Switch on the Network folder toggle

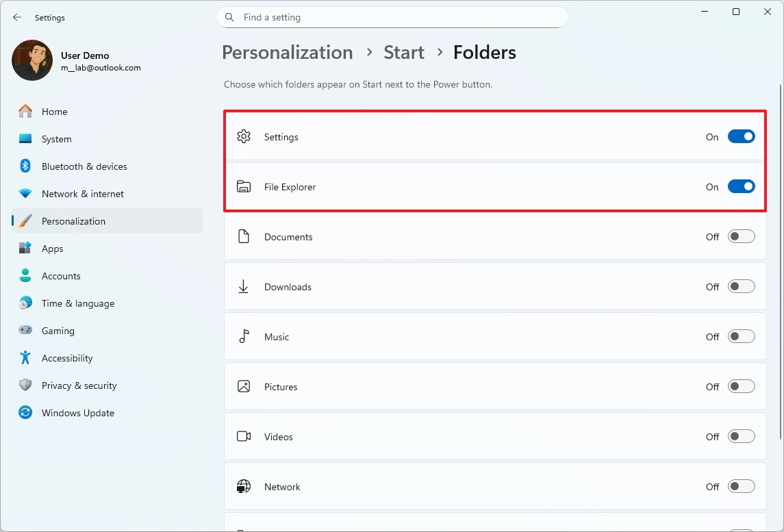[741, 486]
